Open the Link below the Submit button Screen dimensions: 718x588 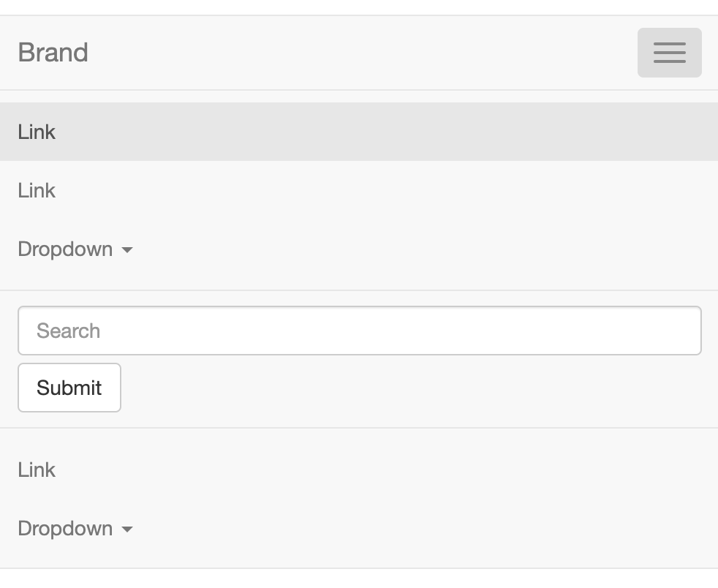click(37, 470)
